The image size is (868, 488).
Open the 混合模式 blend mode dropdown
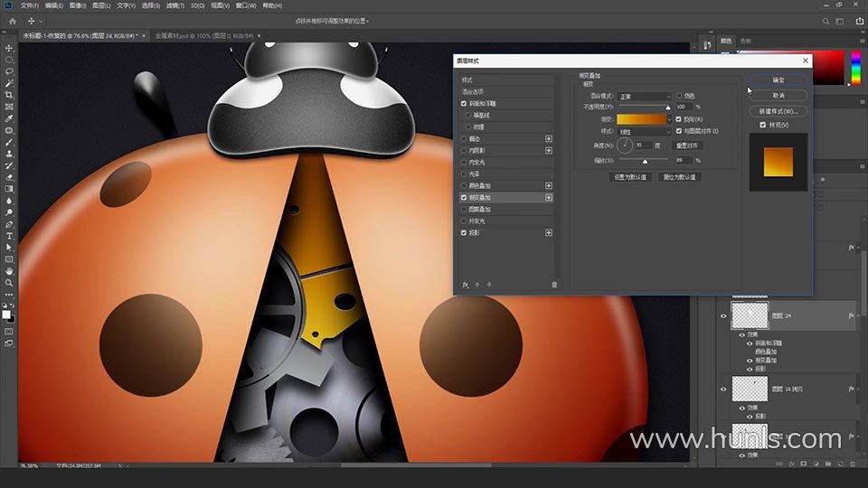click(645, 96)
